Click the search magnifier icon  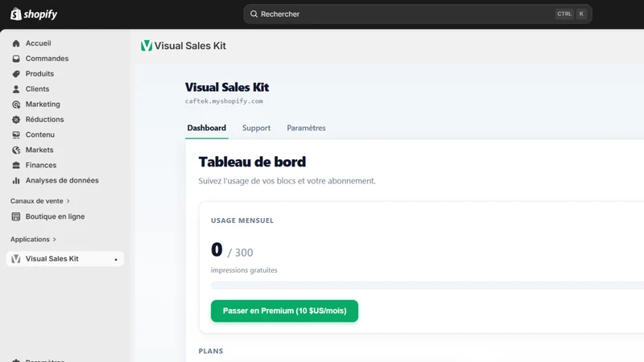click(254, 14)
